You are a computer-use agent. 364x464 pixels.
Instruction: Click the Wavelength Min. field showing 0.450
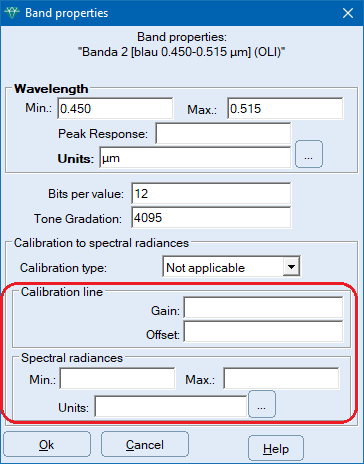(115, 109)
